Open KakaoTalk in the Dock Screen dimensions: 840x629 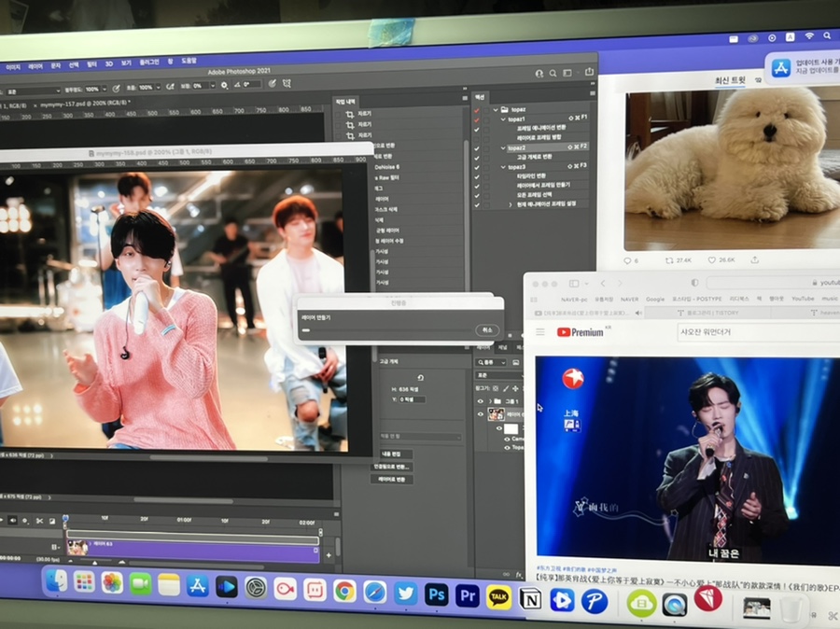click(x=499, y=597)
